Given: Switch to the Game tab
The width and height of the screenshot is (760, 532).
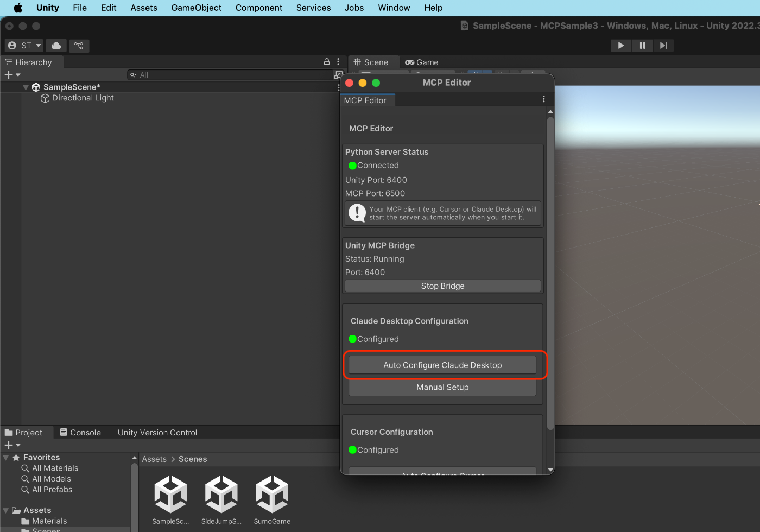Looking at the screenshot, I should click(x=422, y=62).
